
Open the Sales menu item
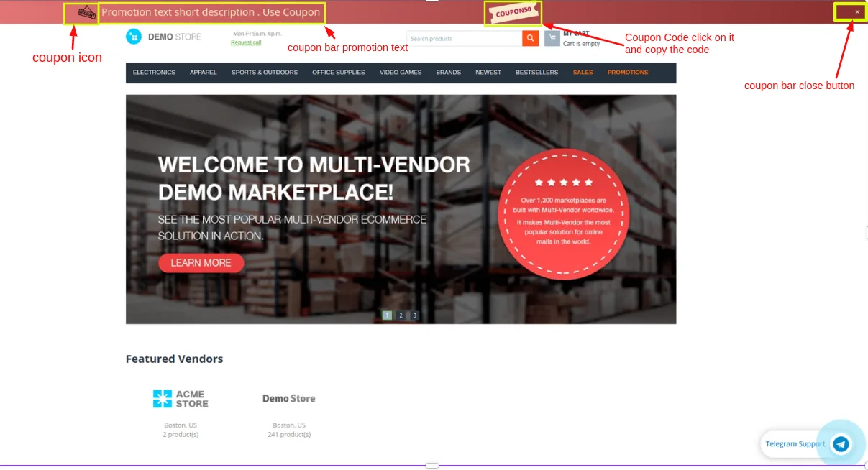(583, 73)
